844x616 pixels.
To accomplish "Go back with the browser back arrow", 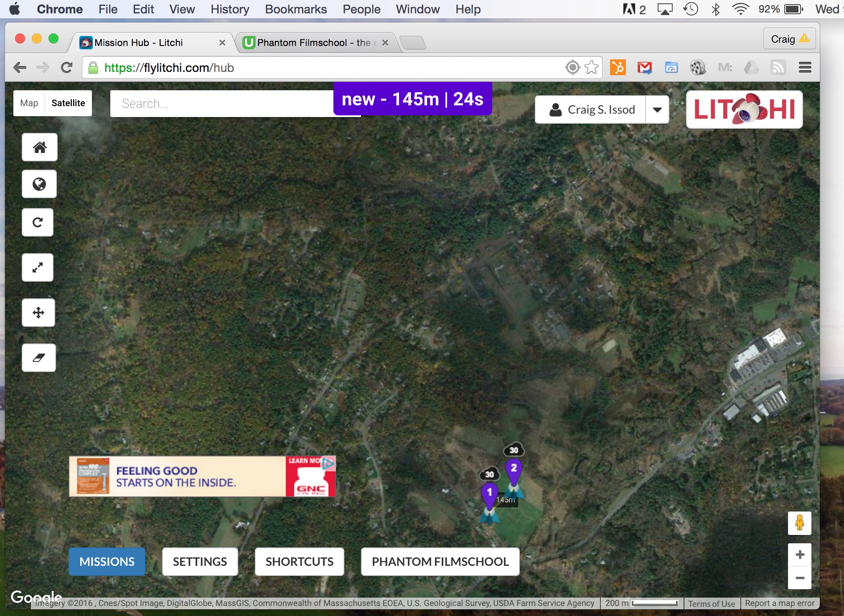I will point(20,67).
